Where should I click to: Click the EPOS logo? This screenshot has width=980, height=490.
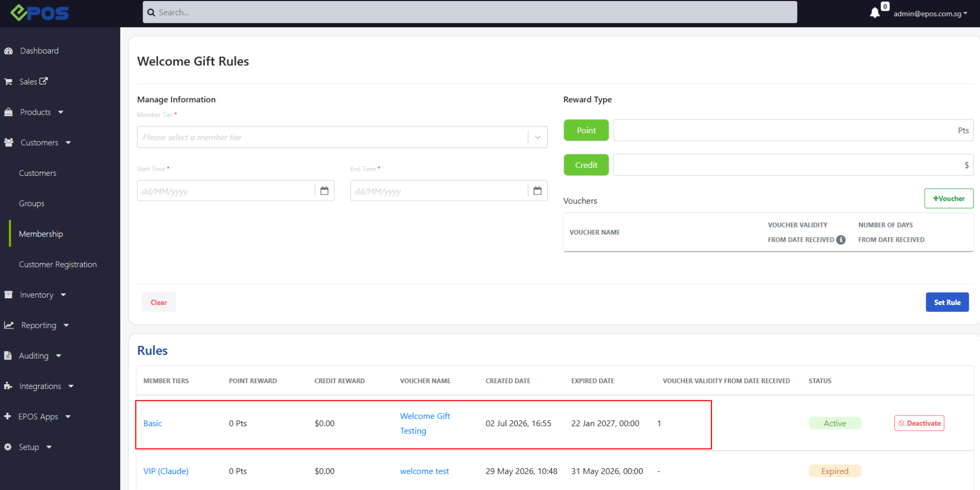[x=40, y=12]
